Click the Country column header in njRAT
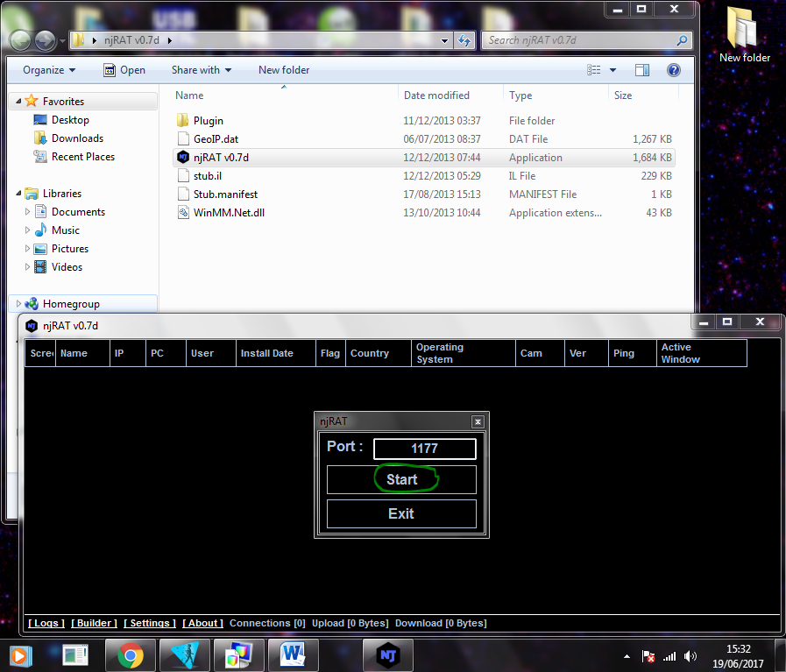 point(379,353)
